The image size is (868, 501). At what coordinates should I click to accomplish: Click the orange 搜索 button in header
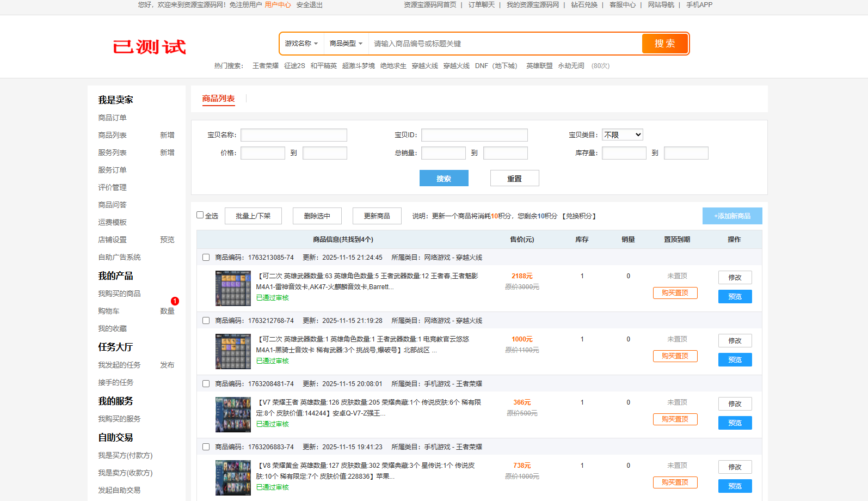[x=665, y=44]
